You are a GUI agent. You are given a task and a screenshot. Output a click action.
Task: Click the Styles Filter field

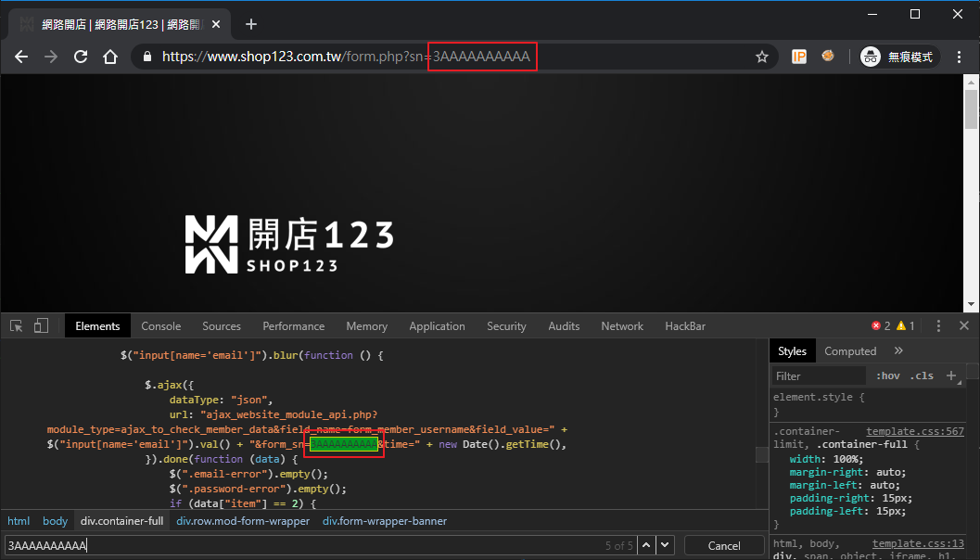(819, 376)
